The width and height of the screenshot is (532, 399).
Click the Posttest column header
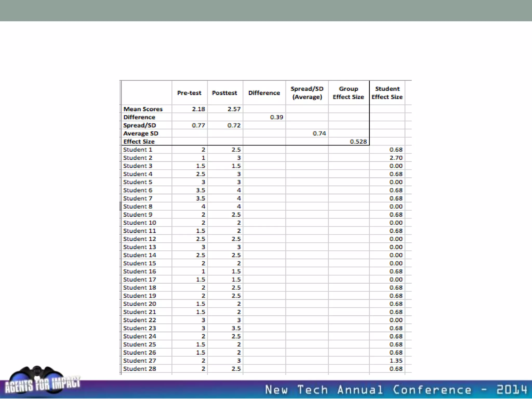pos(224,93)
